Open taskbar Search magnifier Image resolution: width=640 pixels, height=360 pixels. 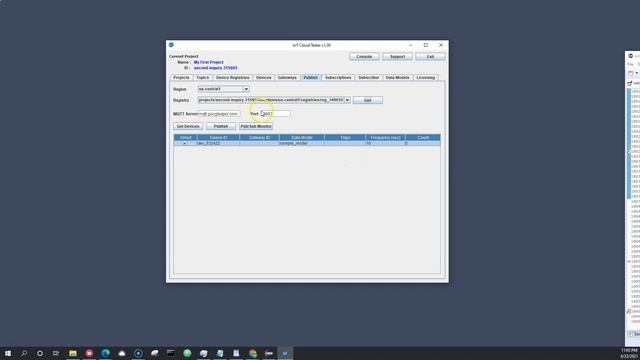24,353
